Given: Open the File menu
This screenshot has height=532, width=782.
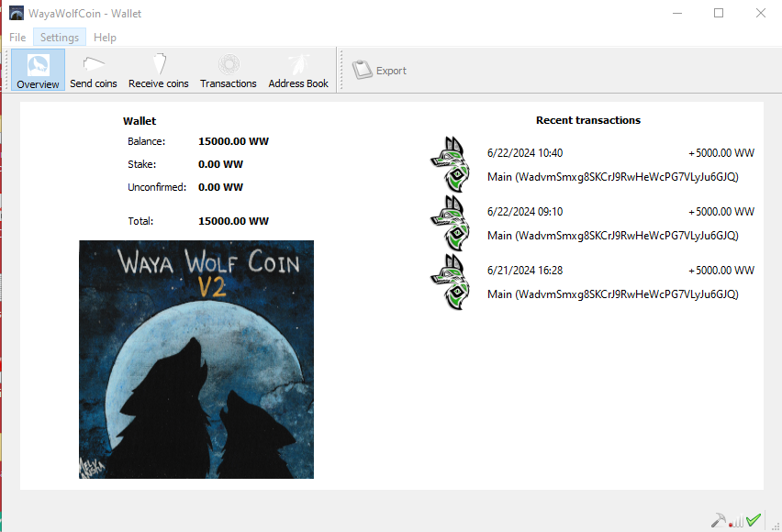Looking at the screenshot, I should (17, 38).
